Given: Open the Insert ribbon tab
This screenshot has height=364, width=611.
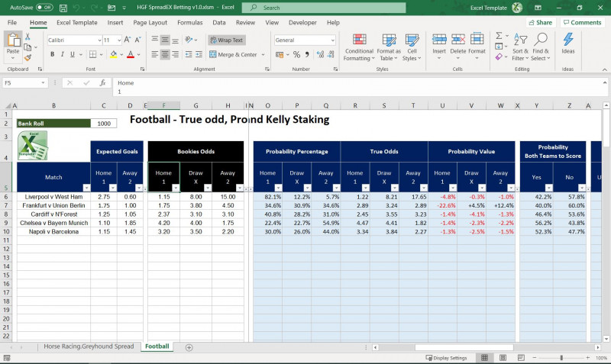Looking at the screenshot, I should (115, 23).
